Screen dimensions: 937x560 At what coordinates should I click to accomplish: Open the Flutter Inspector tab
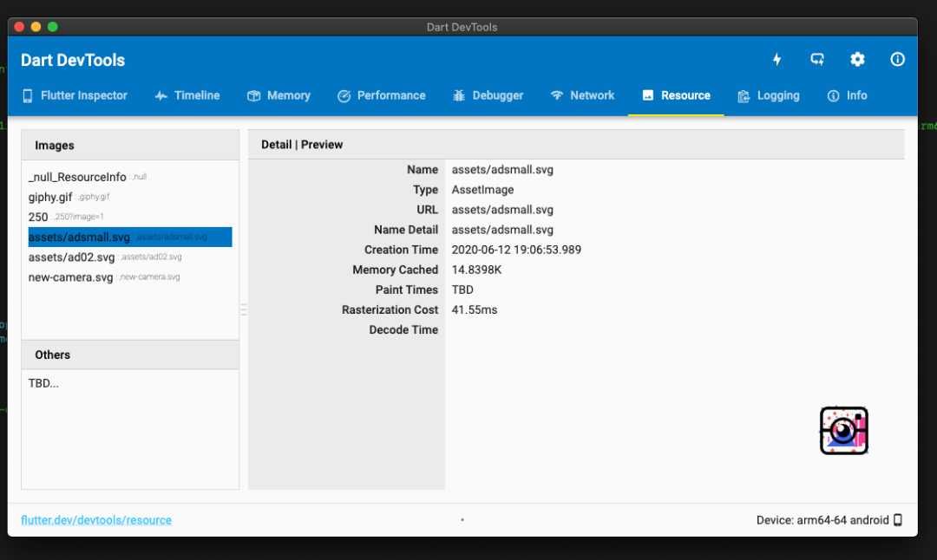coord(75,95)
